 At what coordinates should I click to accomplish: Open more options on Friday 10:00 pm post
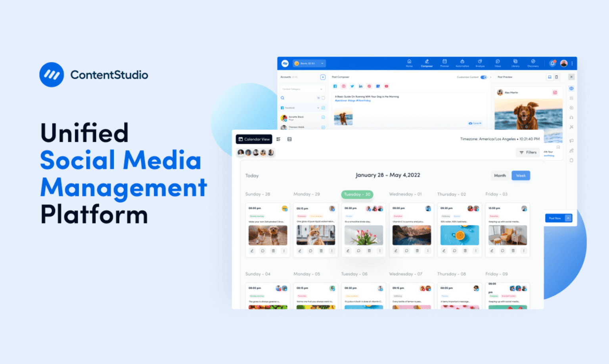point(524,251)
